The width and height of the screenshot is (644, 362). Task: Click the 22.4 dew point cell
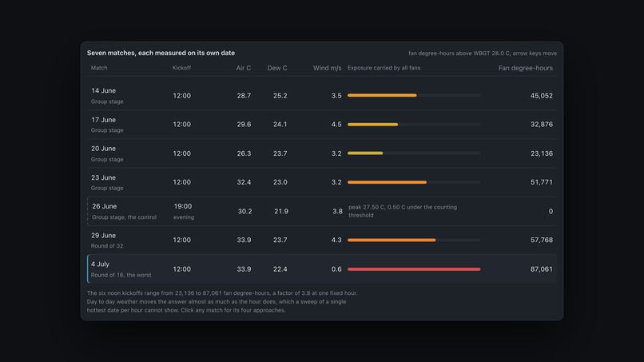280,269
